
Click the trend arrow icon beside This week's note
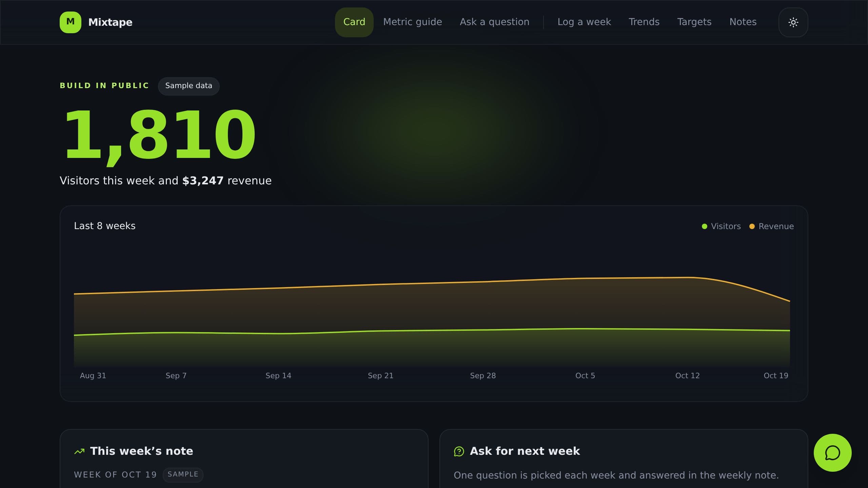coord(79,451)
